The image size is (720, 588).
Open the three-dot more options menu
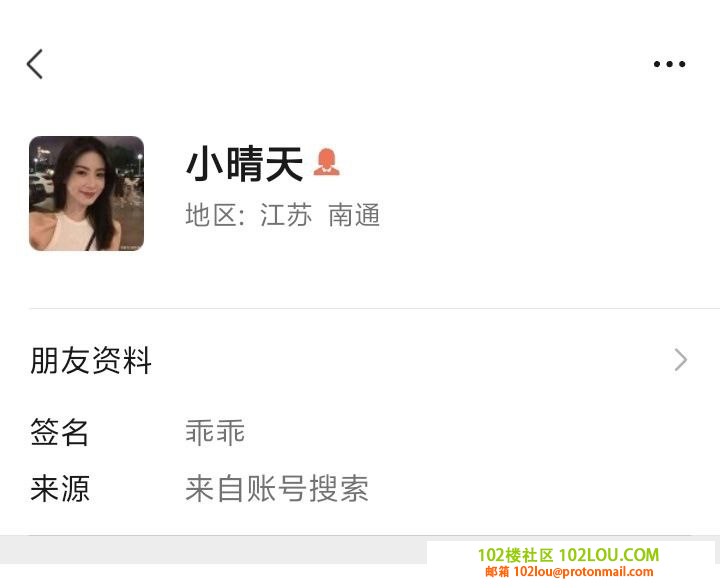pyautogui.click(x=669, y=64)
